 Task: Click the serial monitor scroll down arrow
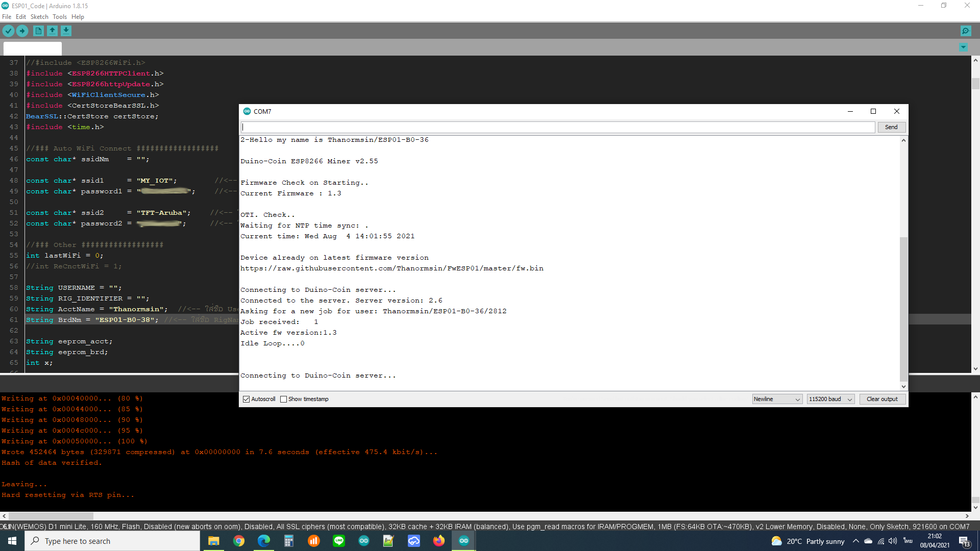(x=903, y=387)
